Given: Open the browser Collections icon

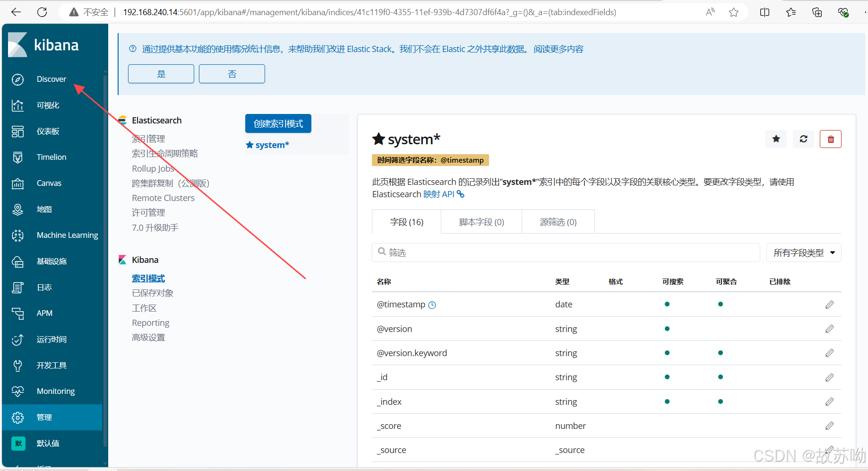Looking at the screenshot, I should (817, 12).
